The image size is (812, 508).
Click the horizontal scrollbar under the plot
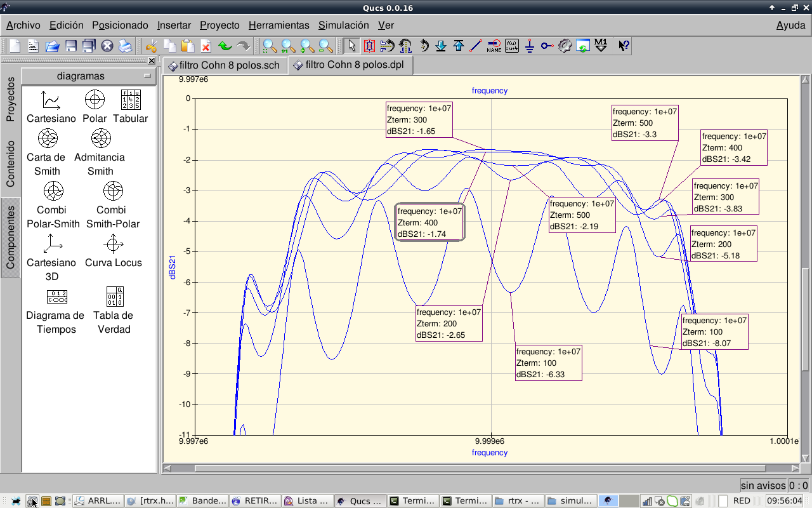(x=481, y=468)
